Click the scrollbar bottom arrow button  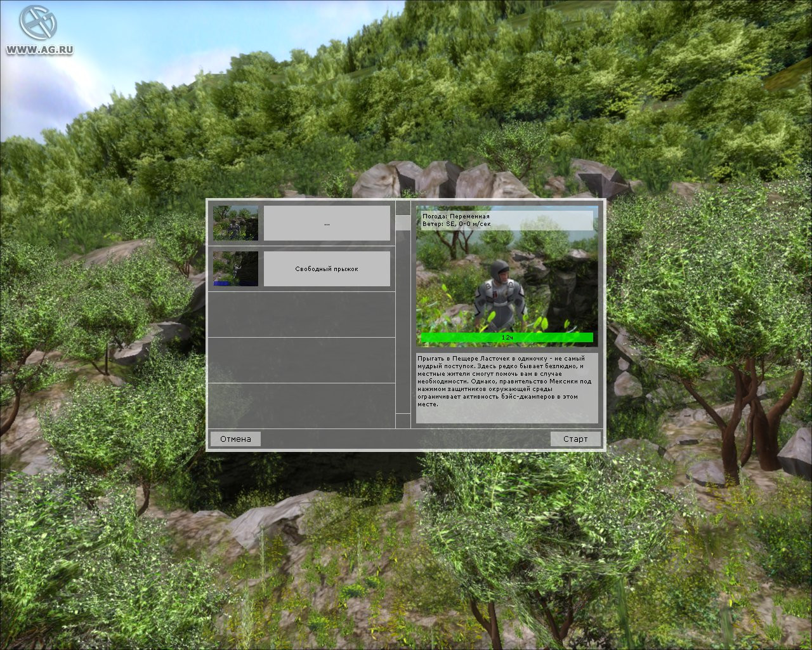[403, 421]
